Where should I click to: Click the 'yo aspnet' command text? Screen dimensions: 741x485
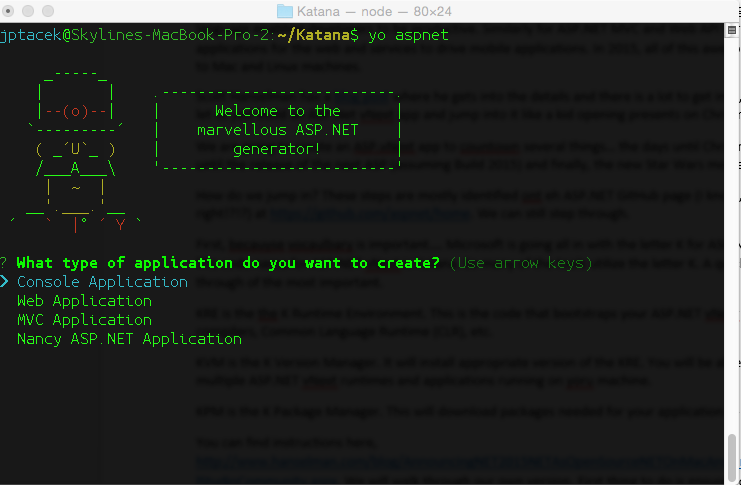(408, 35)
